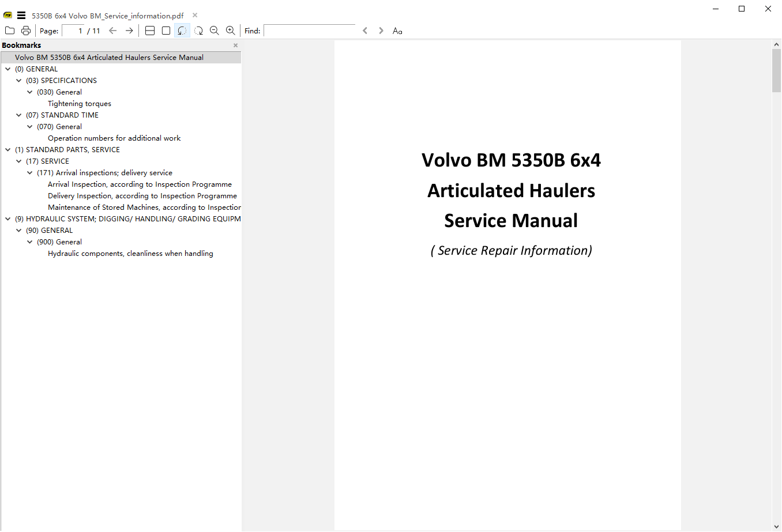Collapse (1) STANDARD PARTS, SERVICE bookmark
The image size is (782, 532).
(x=8, y=149)
